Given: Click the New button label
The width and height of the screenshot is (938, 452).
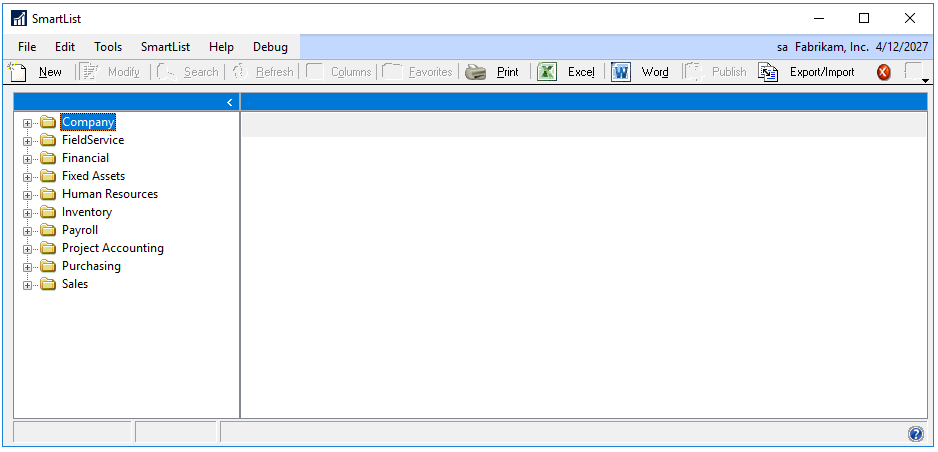Looking at the screenshot, I should (50, 72).
